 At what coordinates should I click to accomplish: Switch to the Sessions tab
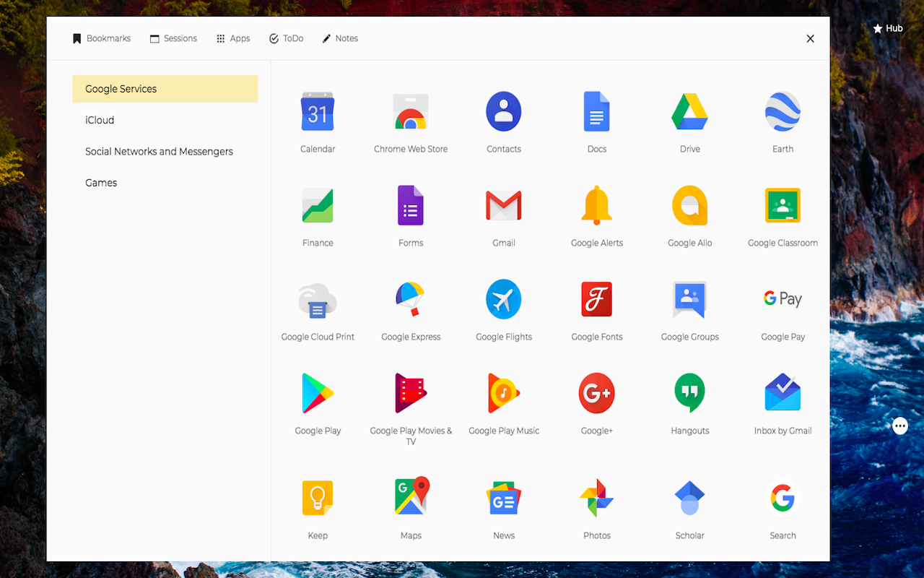pos(173,38)
